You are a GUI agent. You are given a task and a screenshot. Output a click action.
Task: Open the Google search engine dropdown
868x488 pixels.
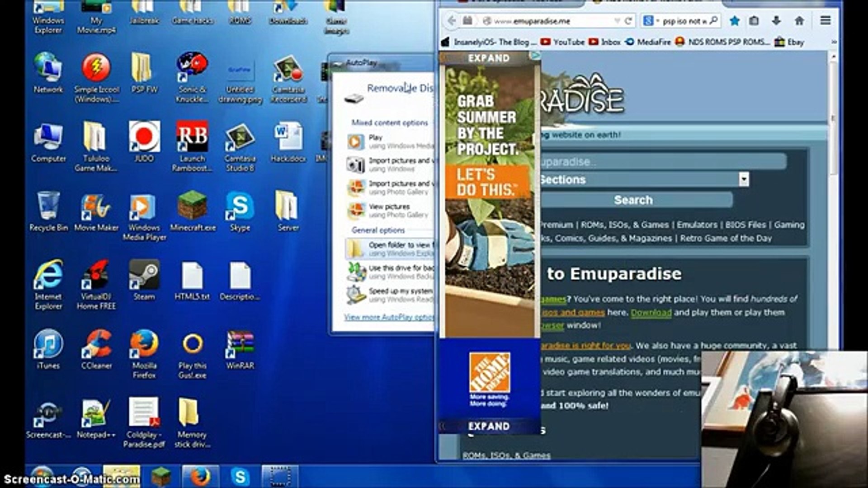[x=651, y=21]
